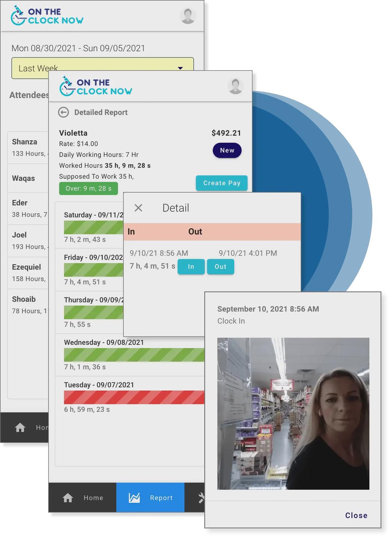
Task: Open the wrench settings icon in bottom bar
Action: pos(201,498)
